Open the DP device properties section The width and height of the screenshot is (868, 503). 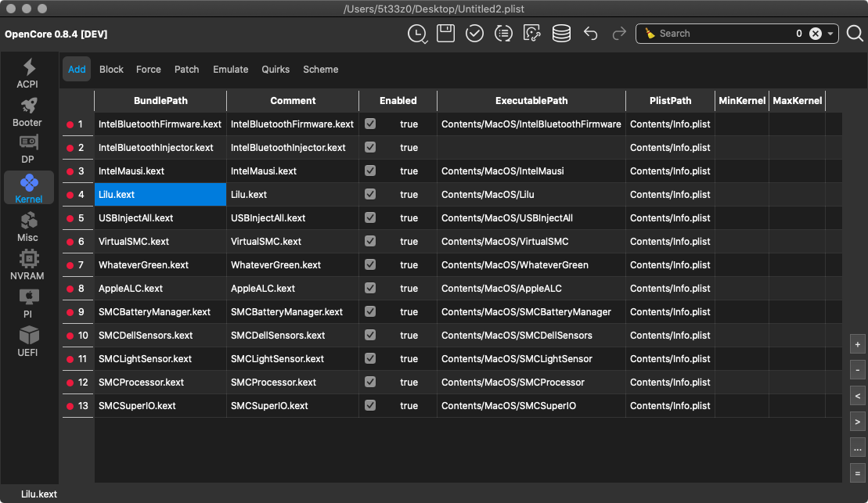[x=27, y=149]
